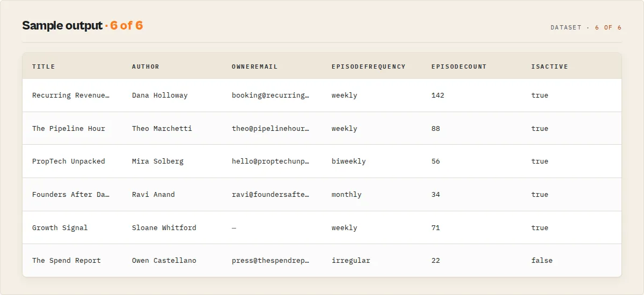The height and width of the screenshot is (295, 644).
Task: Click the EPISODEFREQUENCY column header
Action: tap(368, 67)
